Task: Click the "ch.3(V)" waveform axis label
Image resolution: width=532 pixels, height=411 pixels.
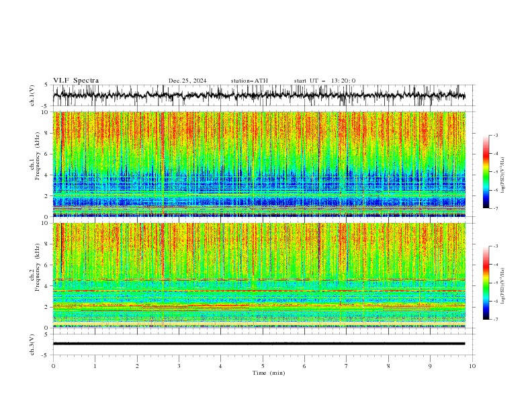Action: click(32, 345)
